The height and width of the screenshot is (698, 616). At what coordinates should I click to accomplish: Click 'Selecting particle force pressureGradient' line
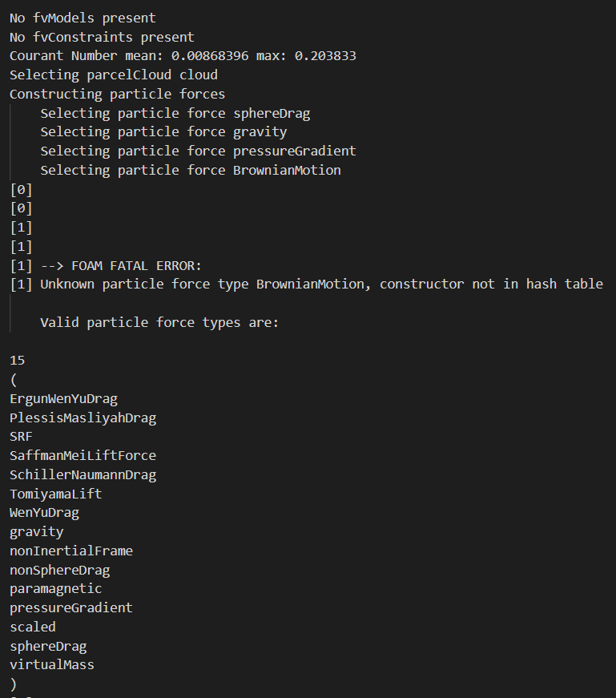(x=198, y=151)
